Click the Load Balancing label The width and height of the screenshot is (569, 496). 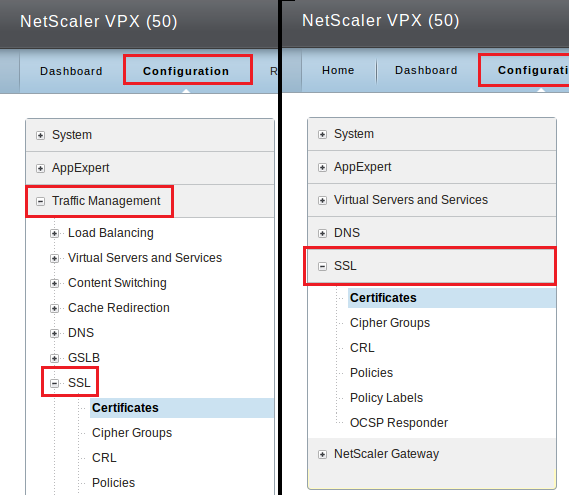(x=111, y=233)
